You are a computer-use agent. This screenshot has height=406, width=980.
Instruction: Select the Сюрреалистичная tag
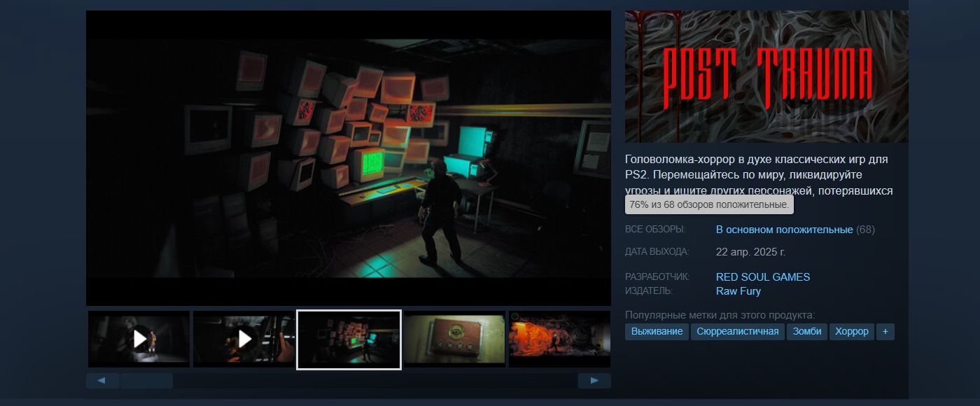point(738,331)
